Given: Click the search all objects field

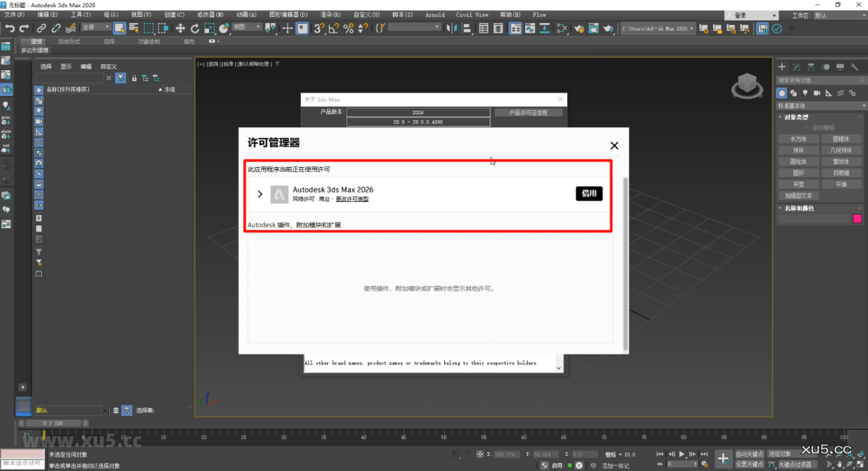Looking at the screenshot, I should [814, 80].
